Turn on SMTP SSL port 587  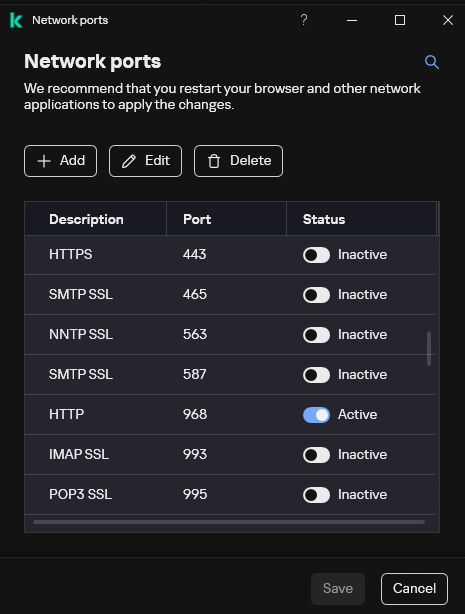[x=316, y=375]
